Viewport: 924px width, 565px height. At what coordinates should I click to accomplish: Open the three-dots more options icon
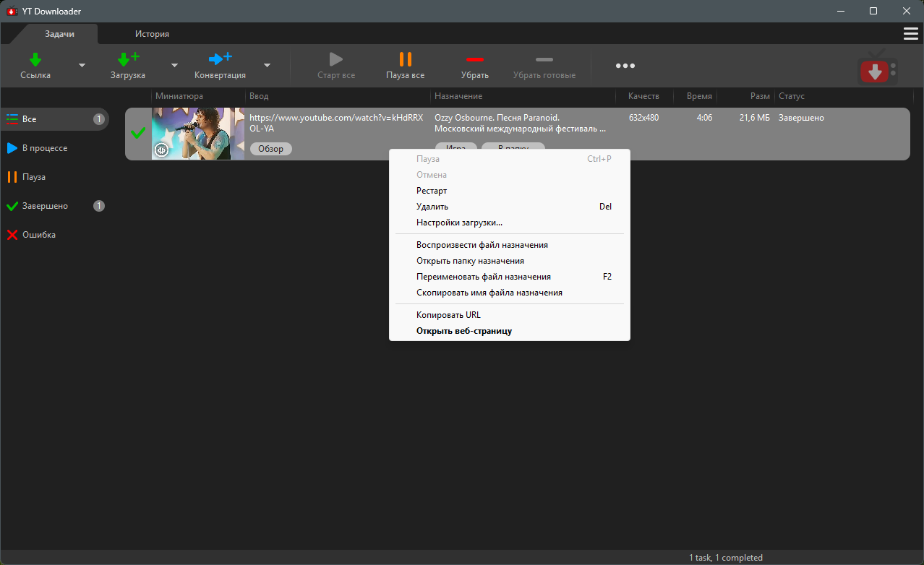[x=625, y=66]
